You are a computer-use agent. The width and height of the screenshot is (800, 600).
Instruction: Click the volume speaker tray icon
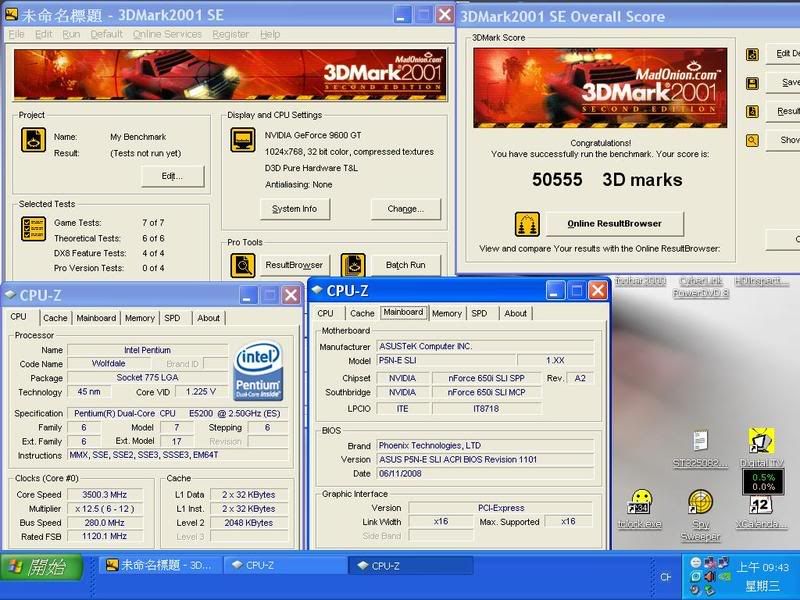(710, 577)
